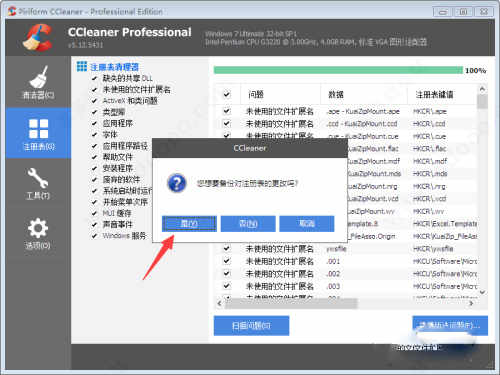Uncheck the Missing Shared DLLs option

coord(94,78)
